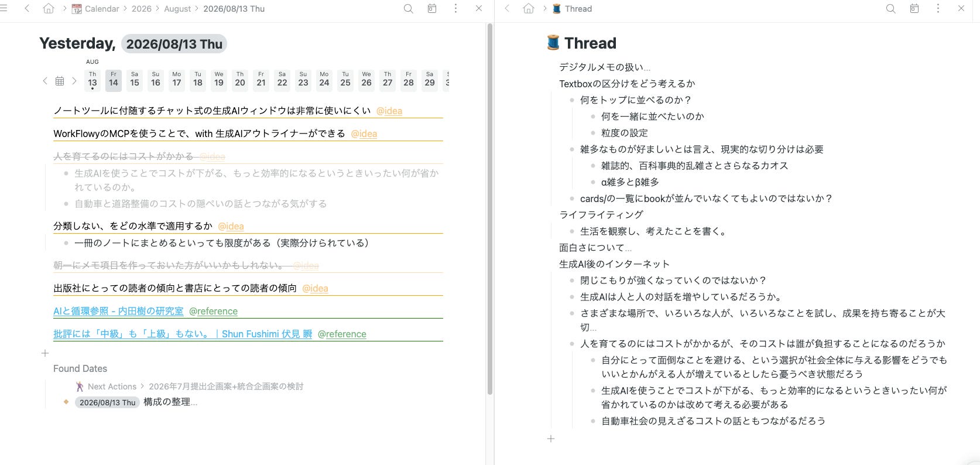Click the thread spool icon beside Thread title
This screenshot has width=980, height=465.
[553, 43]
